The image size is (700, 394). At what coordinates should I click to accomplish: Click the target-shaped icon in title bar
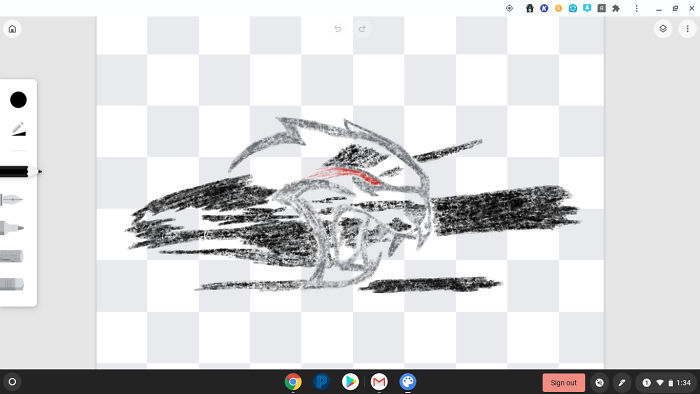click(x=509, y=8)
